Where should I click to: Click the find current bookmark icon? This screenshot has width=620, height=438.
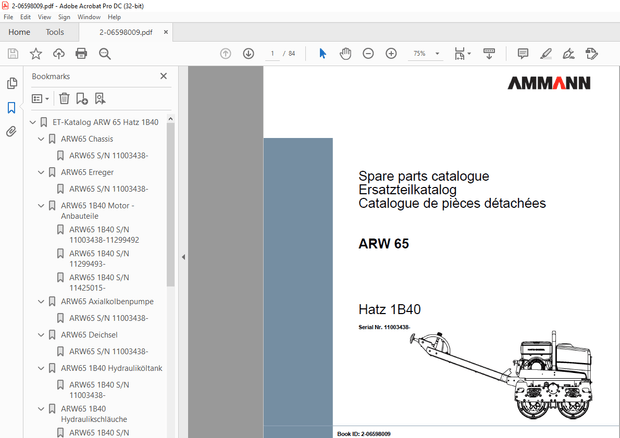tap(100, 98)
